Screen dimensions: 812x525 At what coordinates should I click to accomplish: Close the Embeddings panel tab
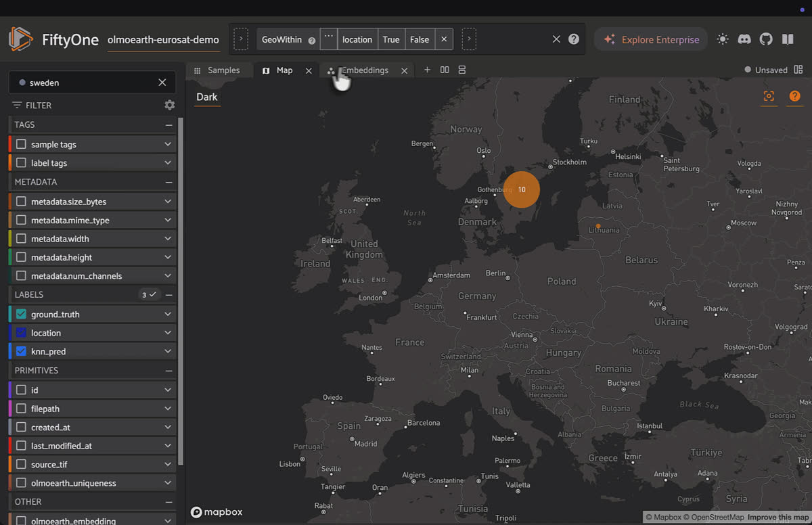tap(405, 70)
